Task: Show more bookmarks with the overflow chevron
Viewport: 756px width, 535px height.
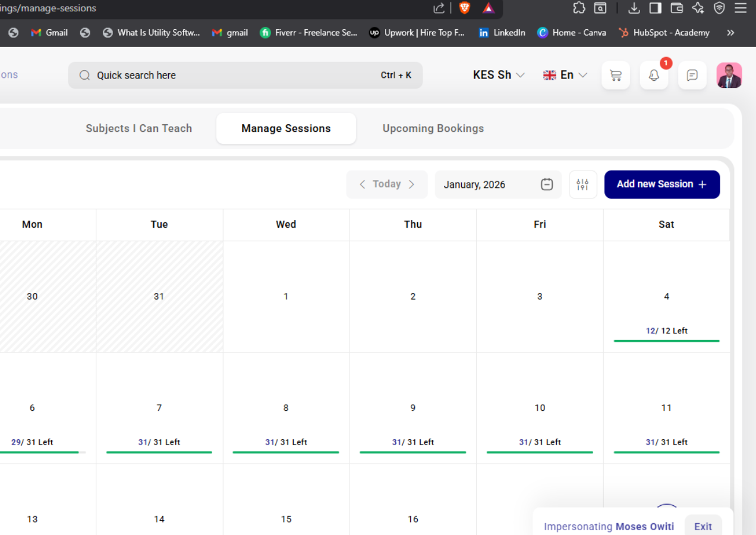Action: click(730, 33)
